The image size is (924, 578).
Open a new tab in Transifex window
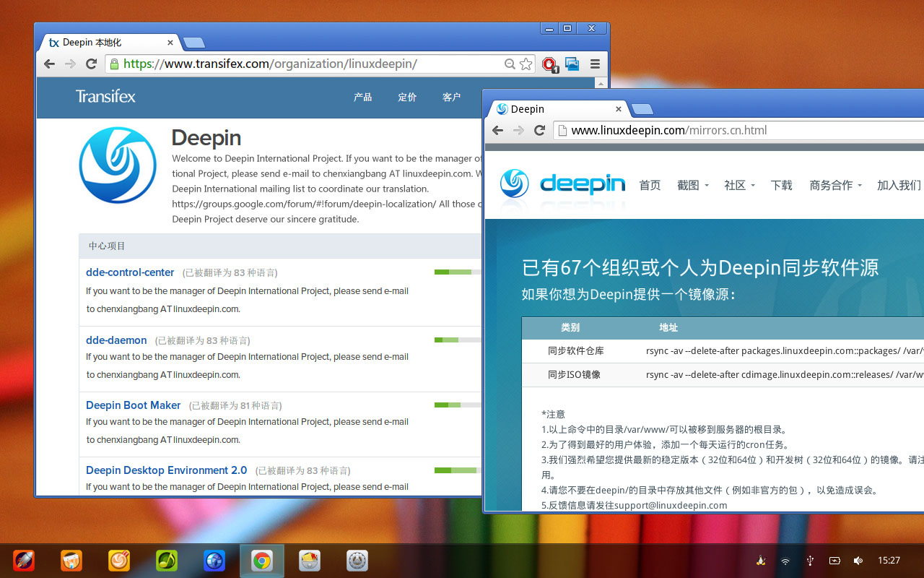193,43
